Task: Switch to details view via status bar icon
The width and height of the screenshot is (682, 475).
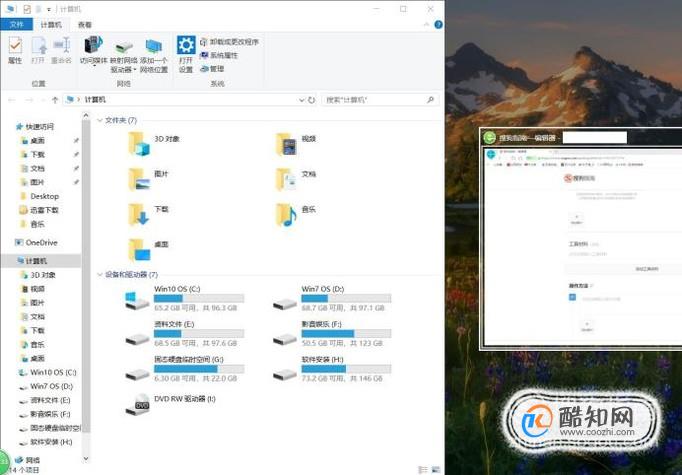Action: [422, 470]
